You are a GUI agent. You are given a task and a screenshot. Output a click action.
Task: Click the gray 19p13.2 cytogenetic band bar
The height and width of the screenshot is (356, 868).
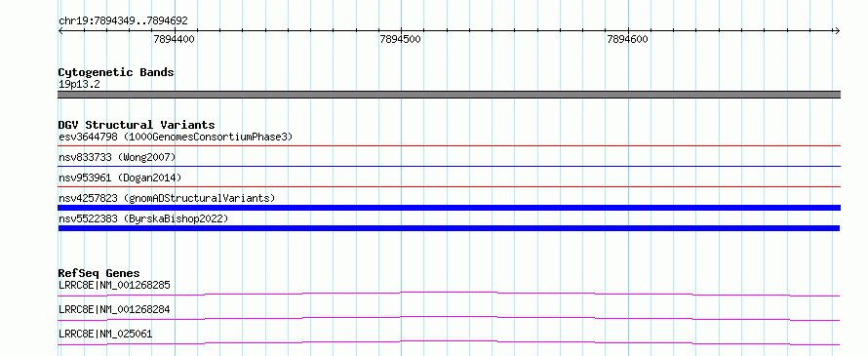pyautogui.click(x=449, y=95)
